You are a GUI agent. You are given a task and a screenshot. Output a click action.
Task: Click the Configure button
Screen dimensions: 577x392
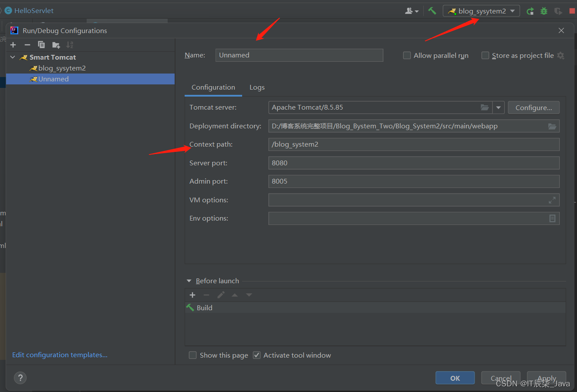click(533, 107)
